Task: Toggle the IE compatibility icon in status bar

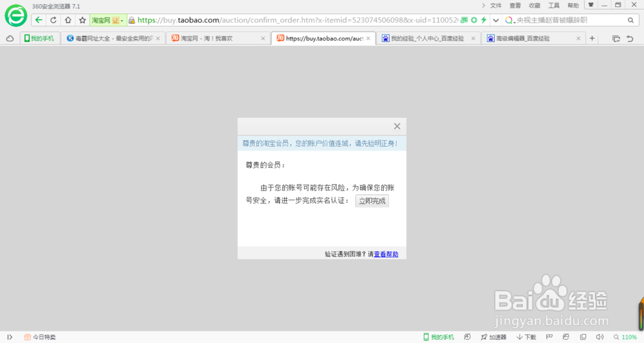Action: coord(566,337)
